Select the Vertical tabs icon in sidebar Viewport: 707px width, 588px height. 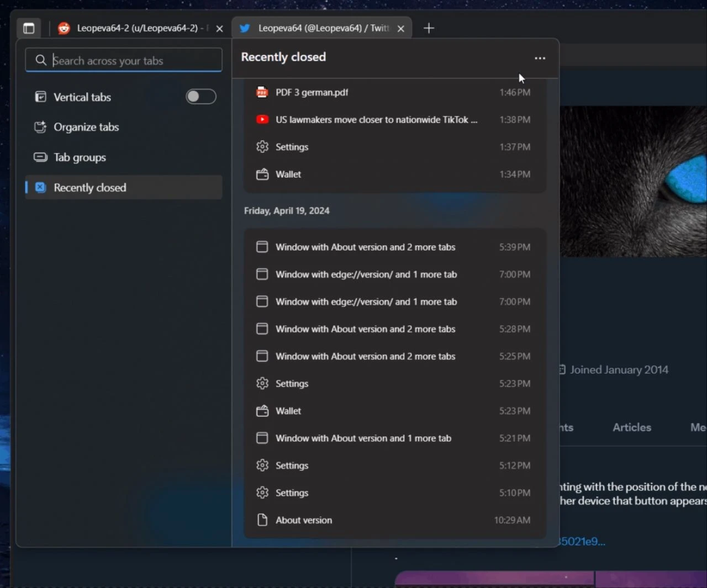[40, 97]
